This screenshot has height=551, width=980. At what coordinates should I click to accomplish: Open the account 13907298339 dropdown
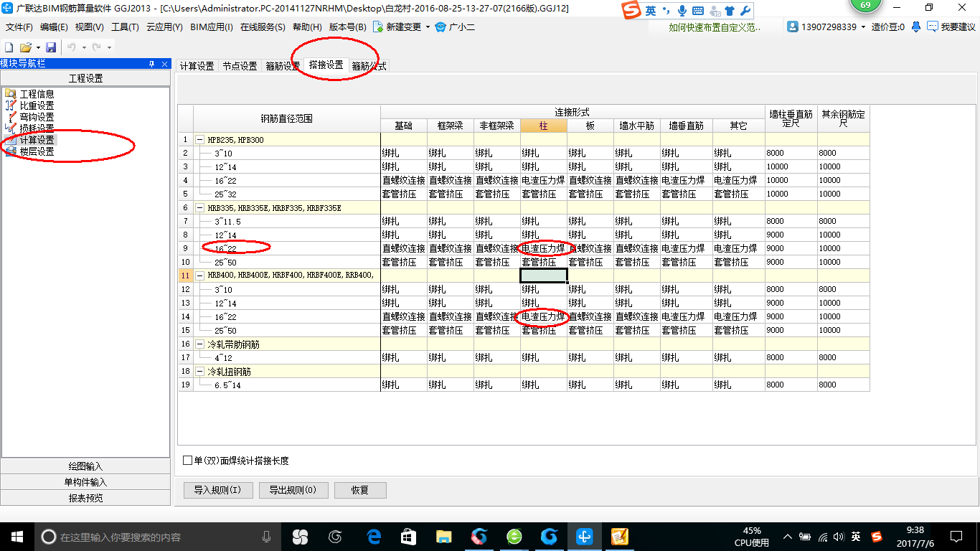(x=863, y=27)
